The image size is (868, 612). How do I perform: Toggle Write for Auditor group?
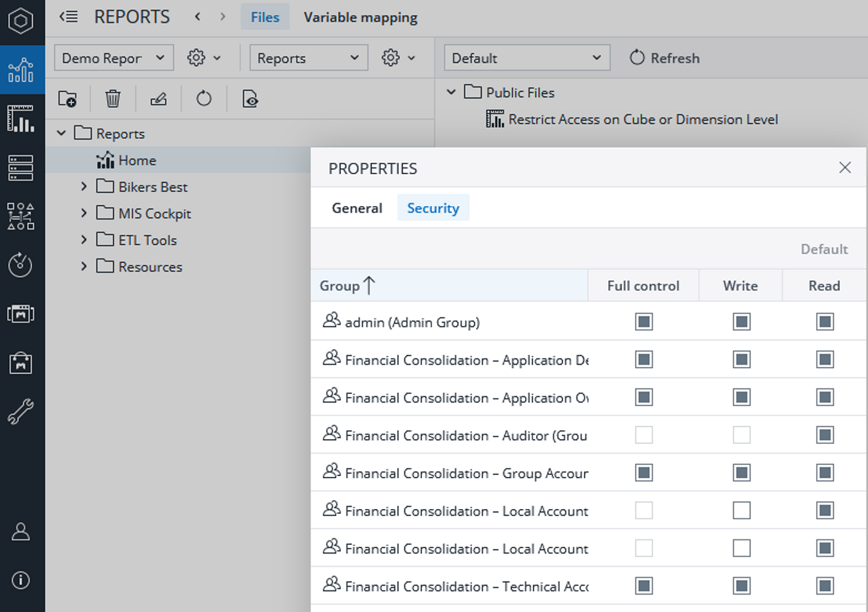click(741, 435)
